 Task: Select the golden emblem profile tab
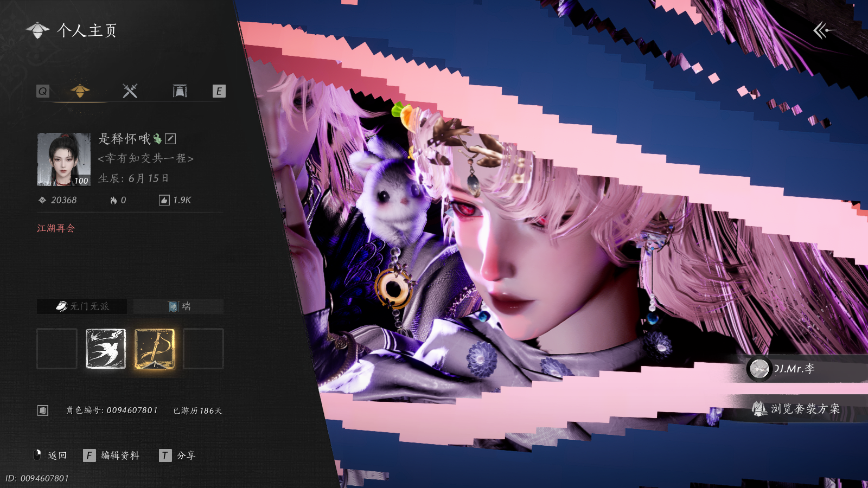[80, 91]
